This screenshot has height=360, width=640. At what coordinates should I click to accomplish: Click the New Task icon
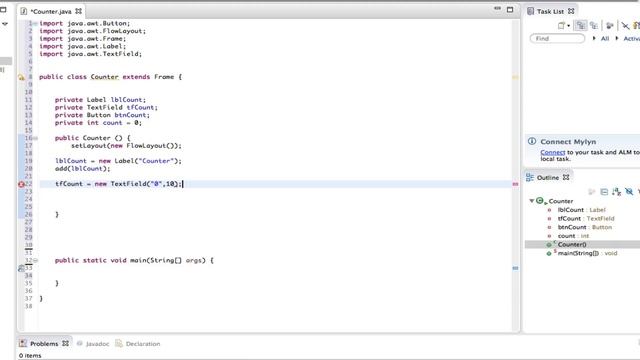(562, 26)
